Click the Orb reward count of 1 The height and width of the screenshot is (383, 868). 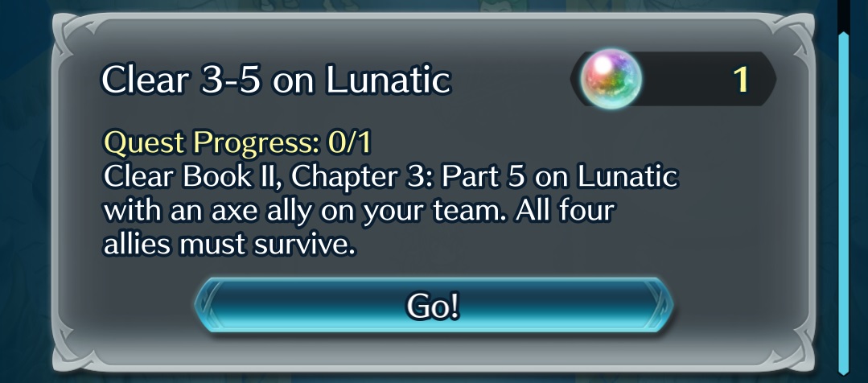tap(741, 79)
